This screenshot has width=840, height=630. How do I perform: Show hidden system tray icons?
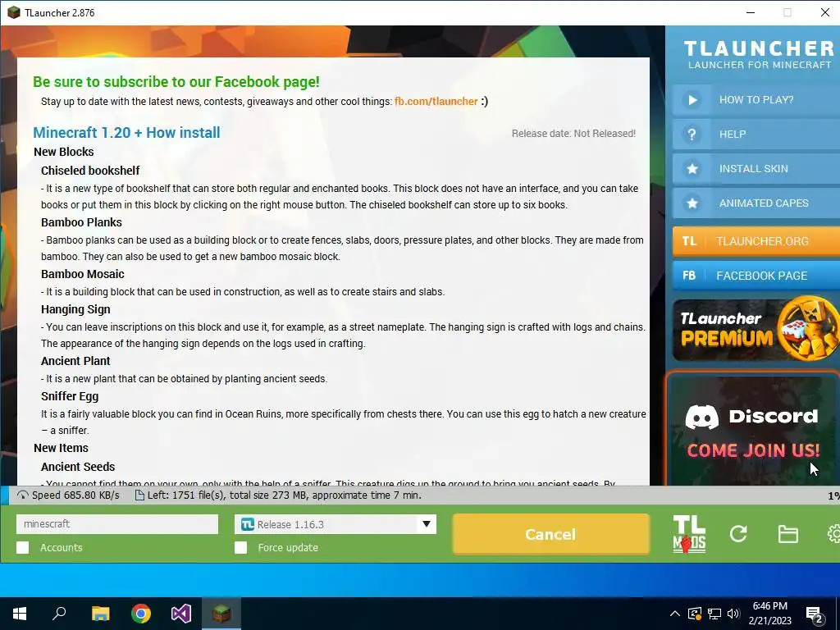[x=675, y=614]
